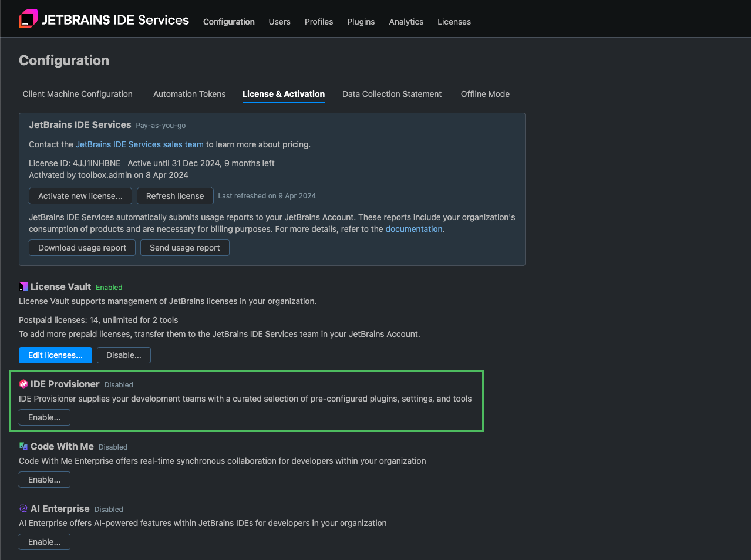Click the Refresh license button
This screenshot has width=751, height=560.
(175, 196)
